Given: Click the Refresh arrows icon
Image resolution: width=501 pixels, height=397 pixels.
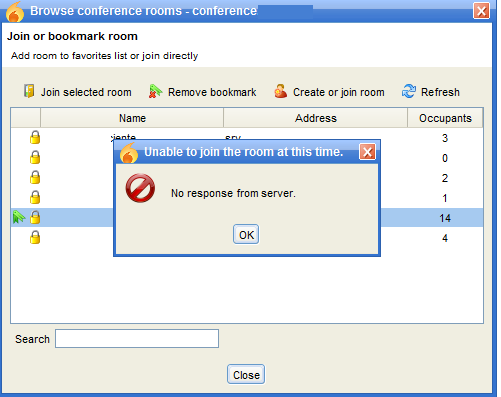Looking at the screenshot, I should click(x=409, y=91).
